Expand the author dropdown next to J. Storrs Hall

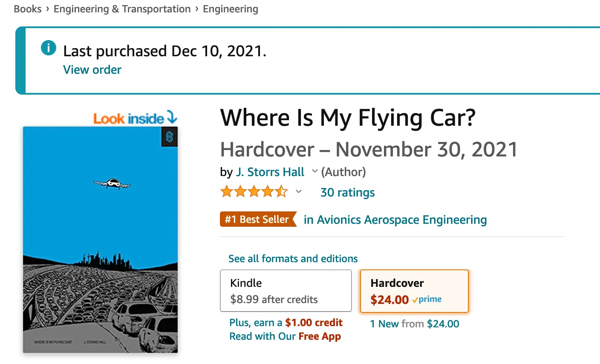pos(314,171)
